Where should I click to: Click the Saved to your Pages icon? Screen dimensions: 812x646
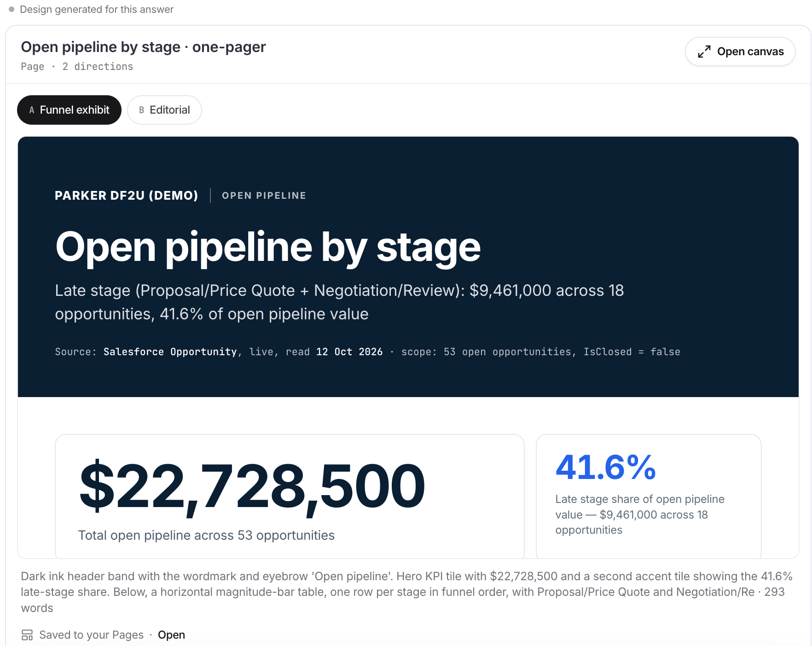pos(27,635)
